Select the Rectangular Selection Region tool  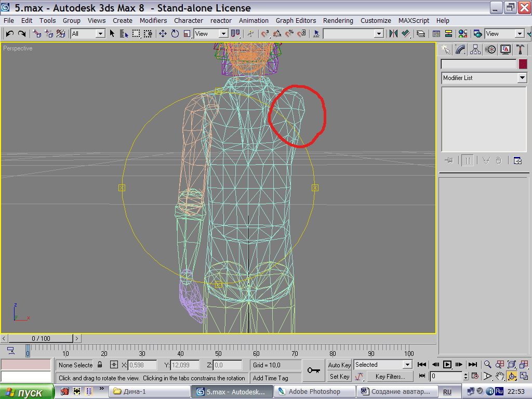point(136,34)
